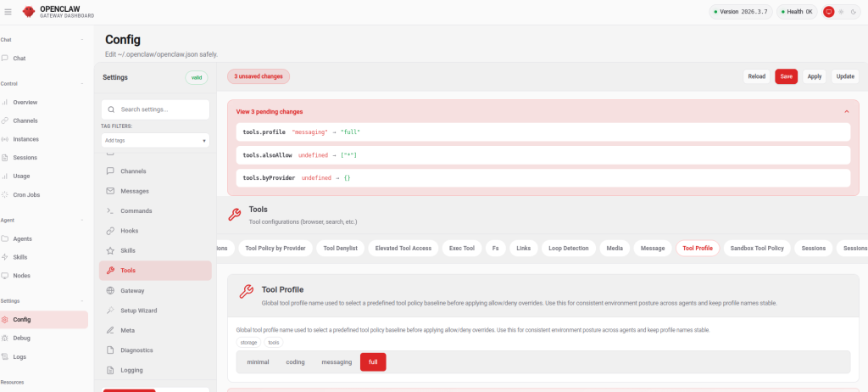
Task: Open the Fs tab
Action: click(495, 249)
